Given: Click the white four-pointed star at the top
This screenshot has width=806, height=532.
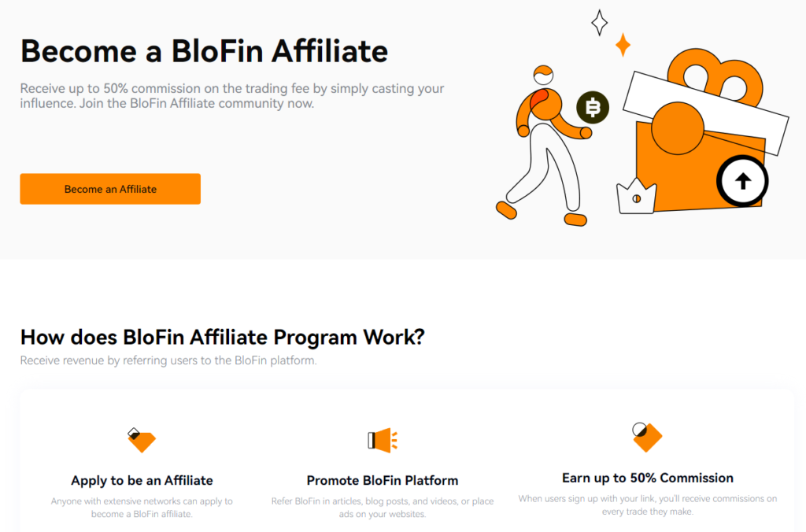Looking at the screenshot, I should point(599,22).
